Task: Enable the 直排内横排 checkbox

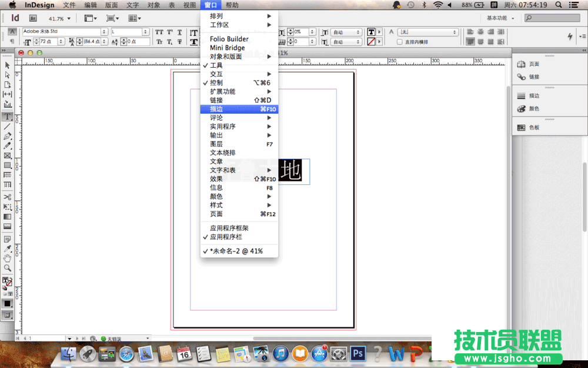Action: (x=399, y=42)
